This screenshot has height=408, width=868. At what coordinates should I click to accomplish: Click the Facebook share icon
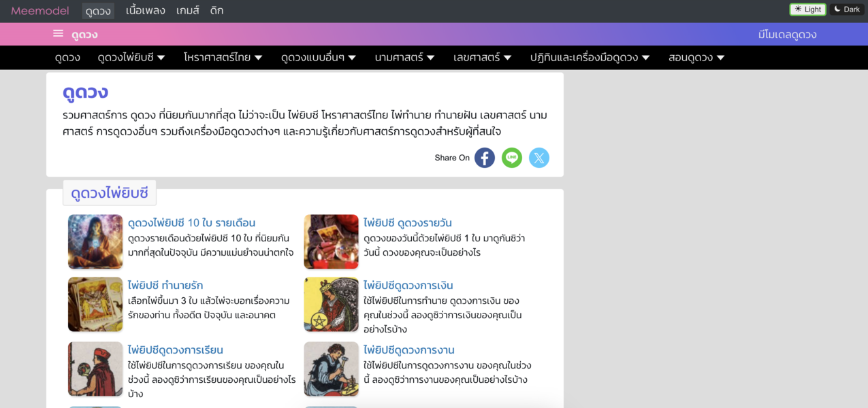(x=484, y=158)
